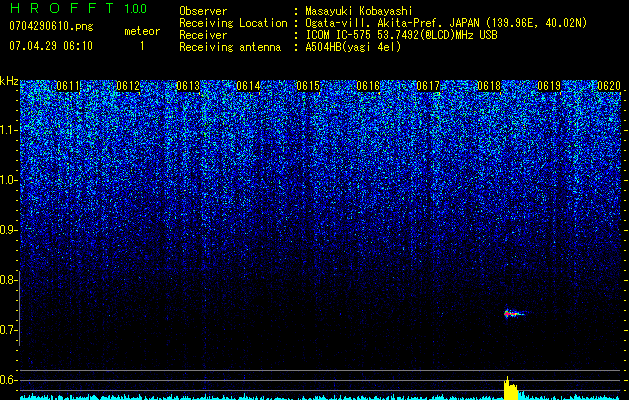Click the 0611 time marker
Viewport: 629px width, 400px height.
click(68, 86)
